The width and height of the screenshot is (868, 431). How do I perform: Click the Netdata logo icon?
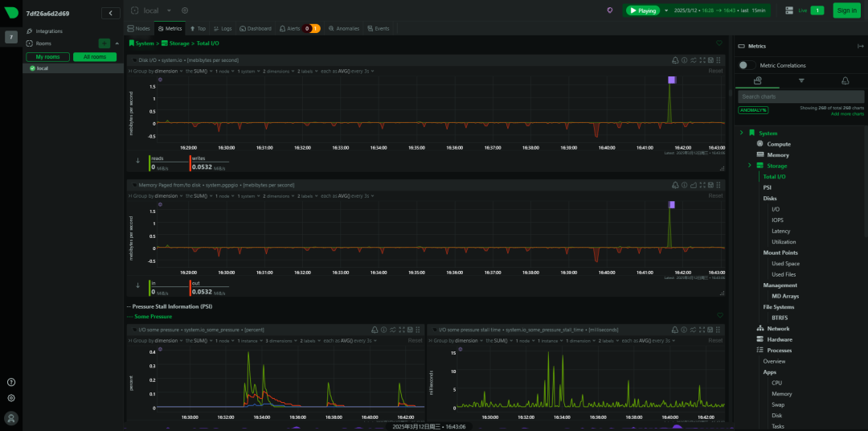click(x=11, y=14)
